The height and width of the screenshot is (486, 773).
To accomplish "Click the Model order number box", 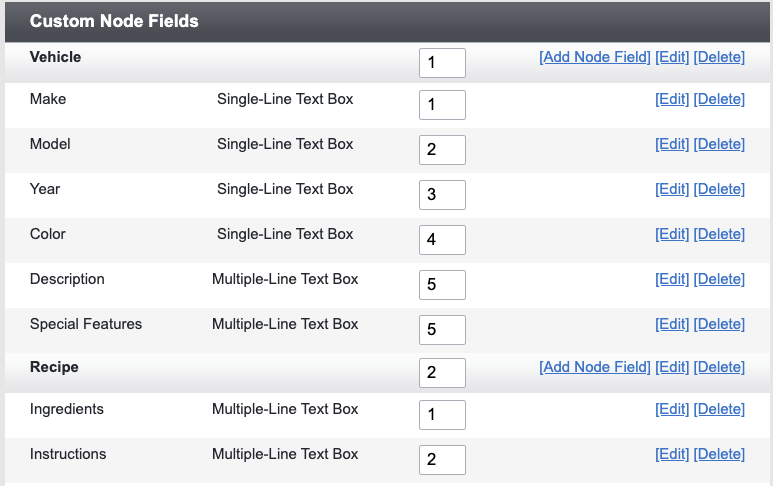I will (x=442, y=150).
